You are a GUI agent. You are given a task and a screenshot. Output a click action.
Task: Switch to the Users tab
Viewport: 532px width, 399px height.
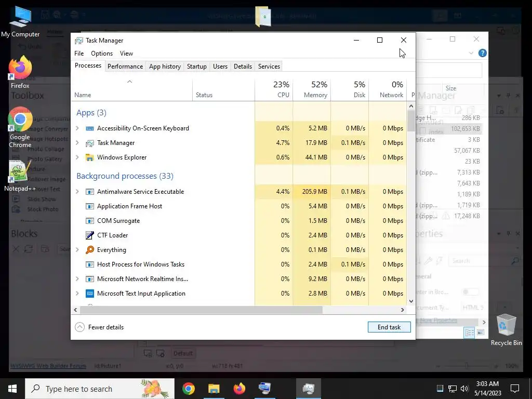pos(220,66)
